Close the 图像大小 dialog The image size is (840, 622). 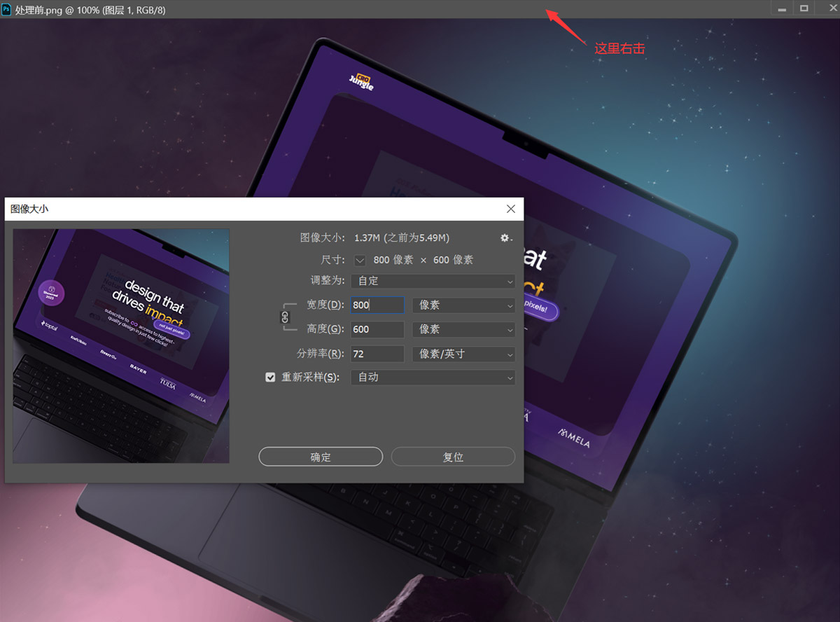click(511, 209)
